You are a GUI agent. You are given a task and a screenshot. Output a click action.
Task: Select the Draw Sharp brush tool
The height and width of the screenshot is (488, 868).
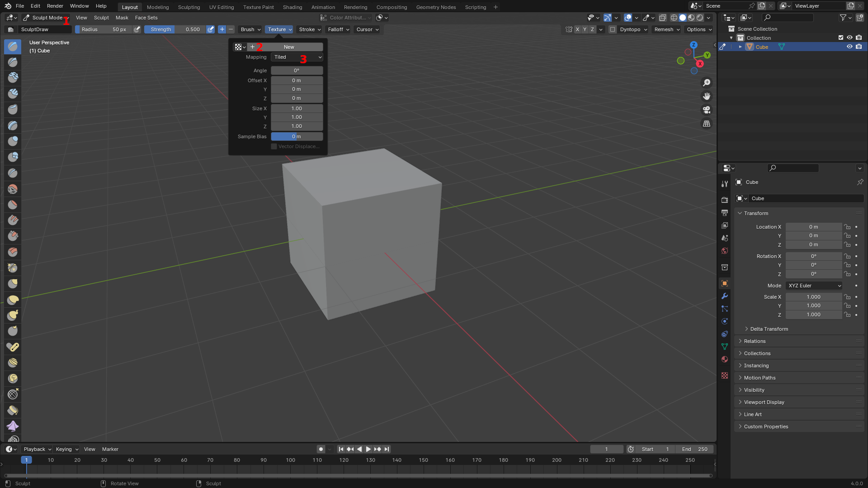(x=13, y=62)
